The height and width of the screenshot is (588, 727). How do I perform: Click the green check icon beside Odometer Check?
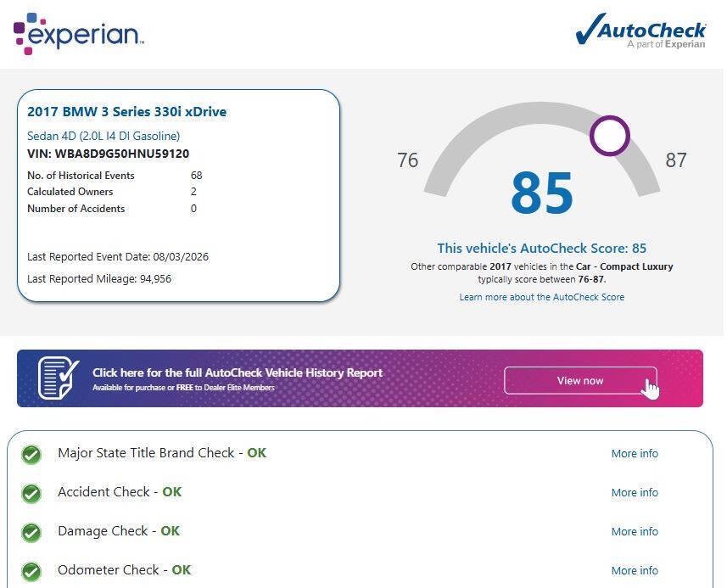click(x=31, y=571)
